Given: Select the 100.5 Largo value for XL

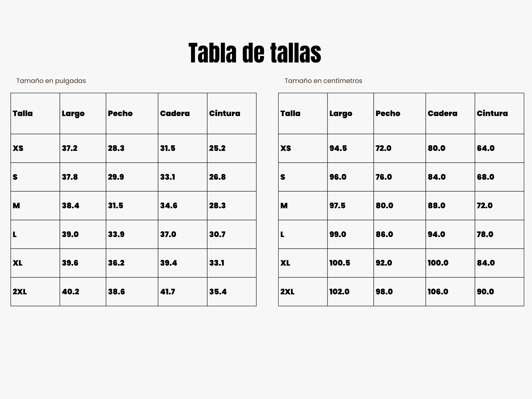Looking at the screenshot, I should pyautogui.click(x=340, y=263).
